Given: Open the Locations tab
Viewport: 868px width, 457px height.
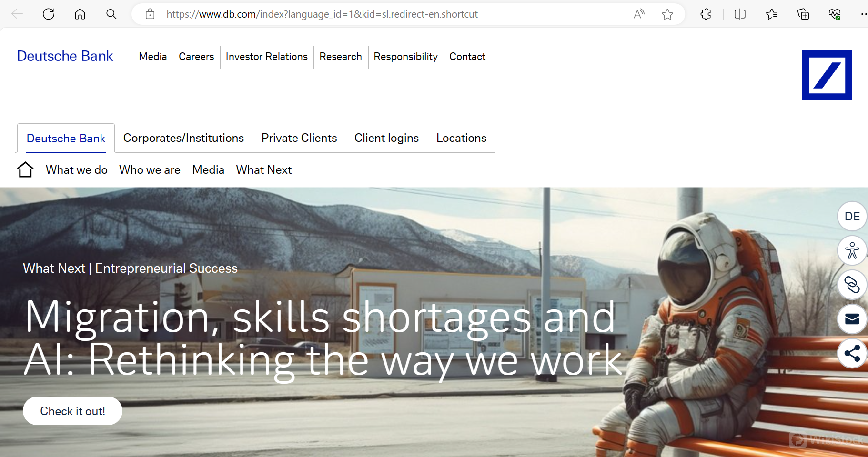Looking at the screenshot, I should pos(461,138).
